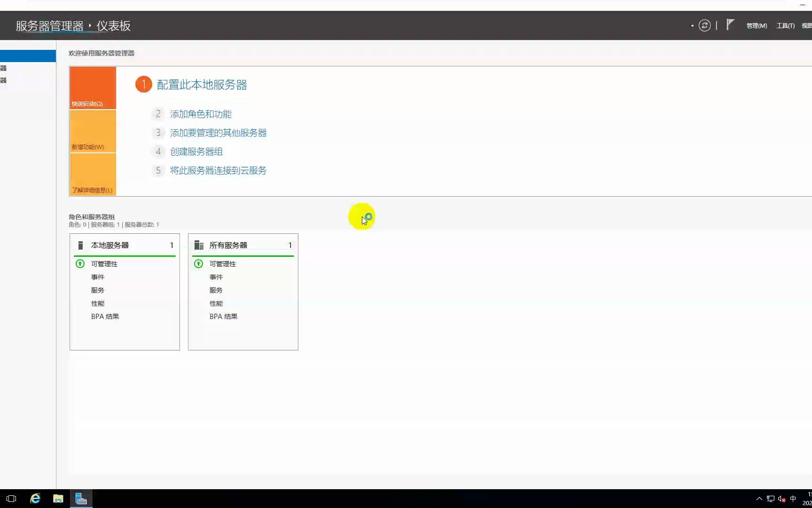Click 添加角色和功能 link
812x508 pixels.
[x=201, y=114]
